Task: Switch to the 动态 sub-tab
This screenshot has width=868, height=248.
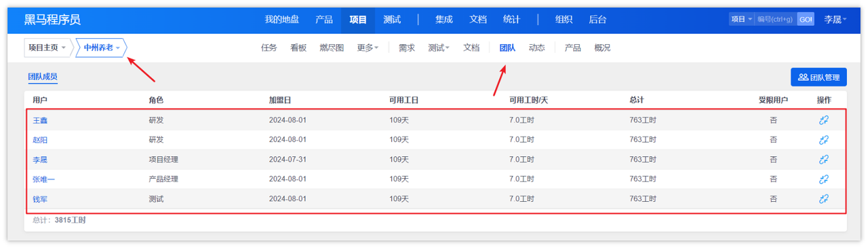Action: pos(537,48)
